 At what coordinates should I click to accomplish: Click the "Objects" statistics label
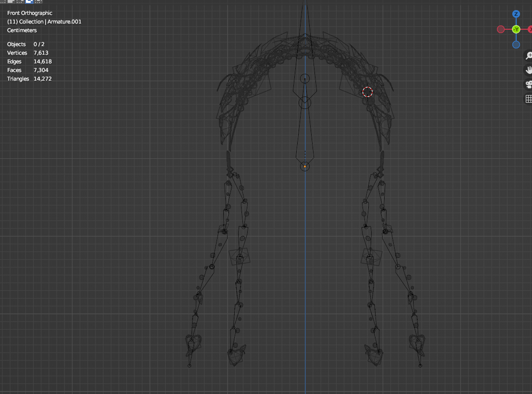16,44
